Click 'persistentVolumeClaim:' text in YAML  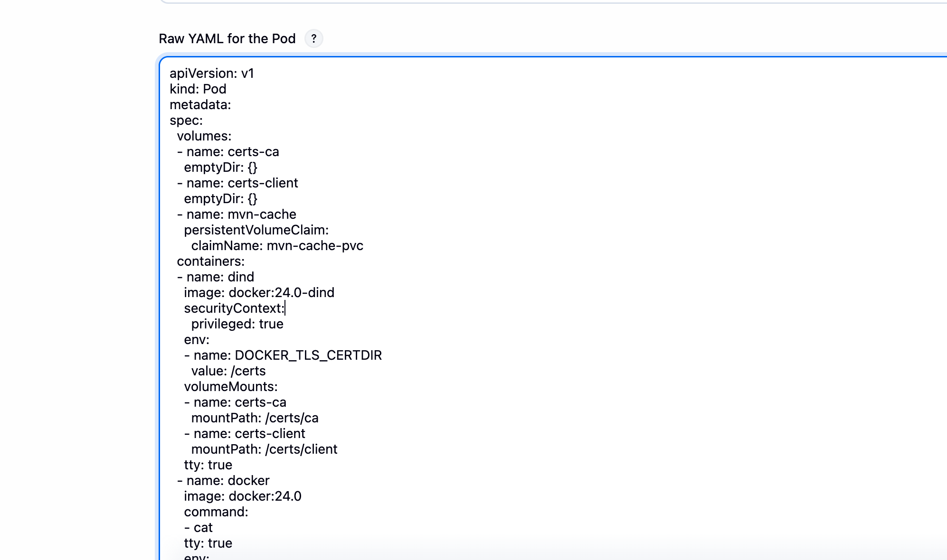pos(256,230)
